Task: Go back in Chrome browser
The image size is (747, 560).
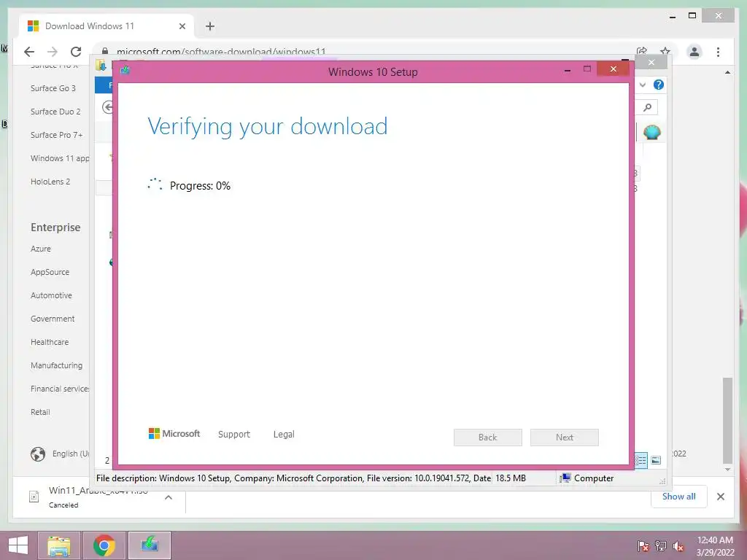Action: pyautogui.click(x=29, y=52)
